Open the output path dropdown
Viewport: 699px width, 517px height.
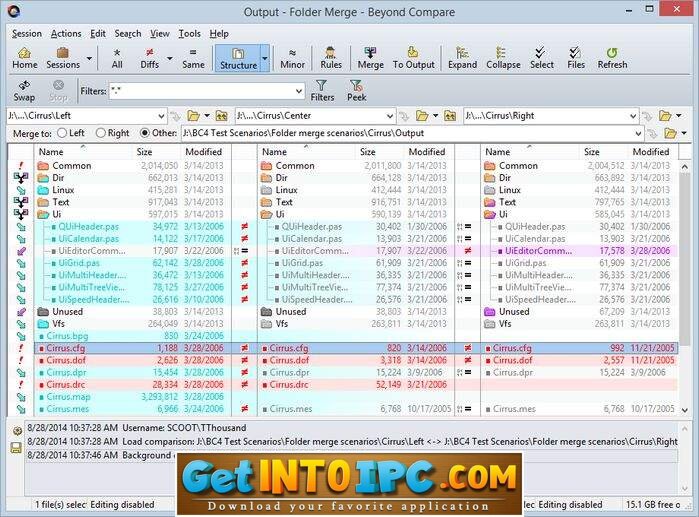pyautogui.click(x=638, y=133)
